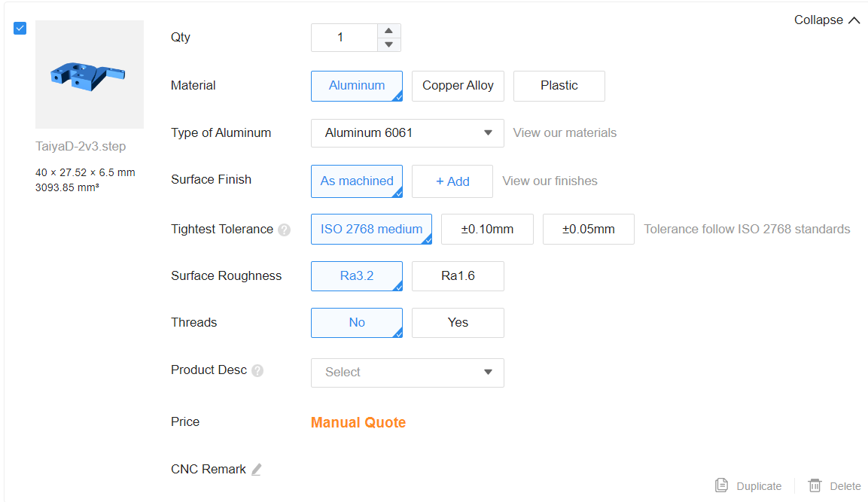Collapse the part configuration panel
Viewport: 868px width, 502px height.
pyautogui.click(x=827, y=20)
